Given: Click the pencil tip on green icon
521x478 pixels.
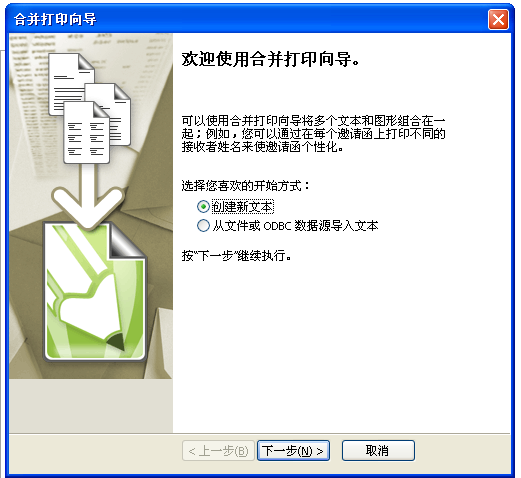Looking at the screenshot, I should pyautogui.click(x=116, y=343).
